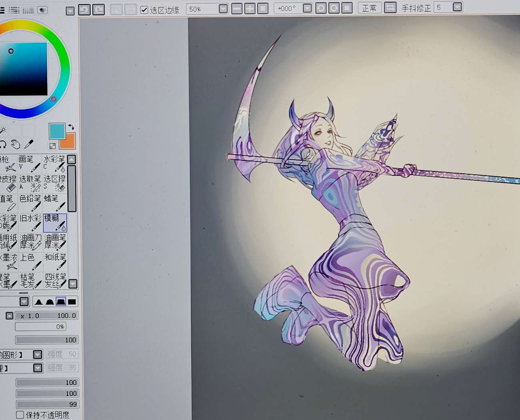The image size is (520, 420).
Task: Select the 模糊 blur tool
Action: tap(55, 222)
